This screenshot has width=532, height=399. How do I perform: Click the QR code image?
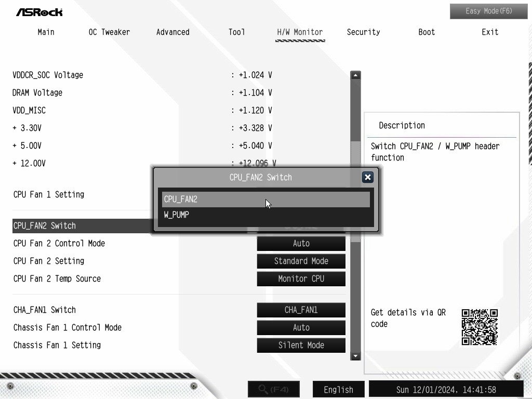480,327
